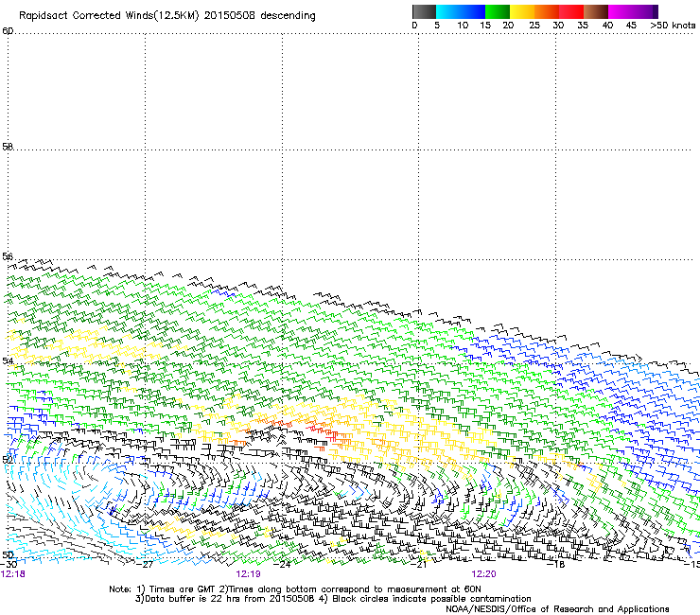700x615 pixels.
Task: Click legend tick label '10'
Action: tap(463, 26)
